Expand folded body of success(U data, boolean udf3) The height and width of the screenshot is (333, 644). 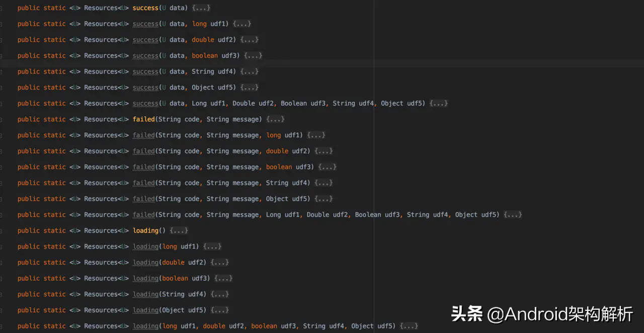pos(253,56)
